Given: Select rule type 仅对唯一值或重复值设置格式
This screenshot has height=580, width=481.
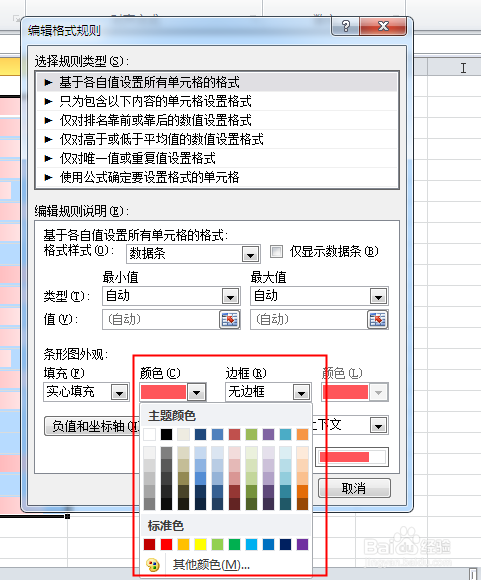Looking at the screenshot, I should (x=217, y=158).
